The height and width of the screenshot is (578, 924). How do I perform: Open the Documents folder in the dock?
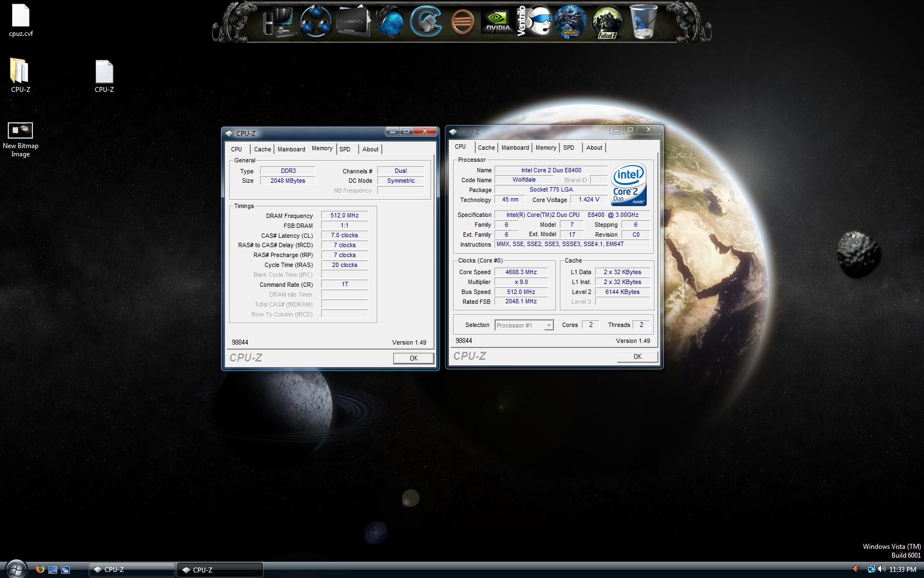pyautogui.click(x=353, y=22)
